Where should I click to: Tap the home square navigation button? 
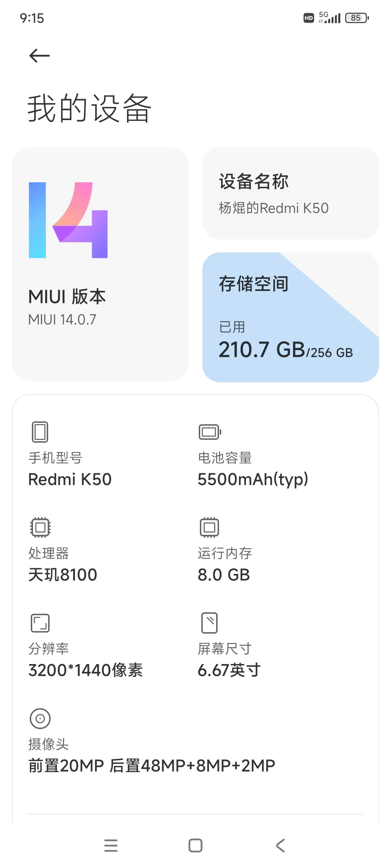195,846
